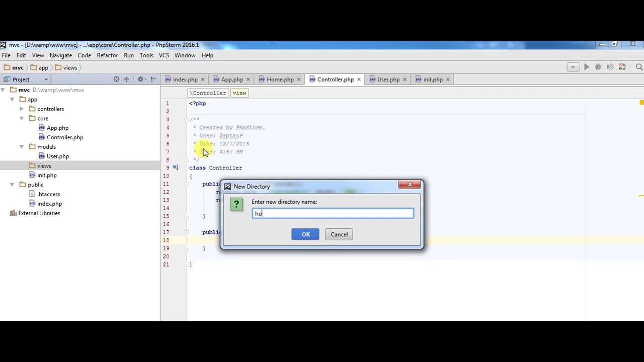Close the User.php editor tab
Viewport: 644px width, 362px height.
405,79
